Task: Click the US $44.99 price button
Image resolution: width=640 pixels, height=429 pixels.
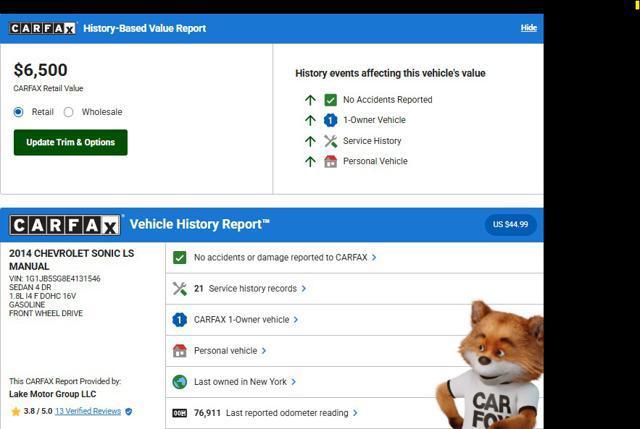Action: pyautogui.click(x=510, y=225)
